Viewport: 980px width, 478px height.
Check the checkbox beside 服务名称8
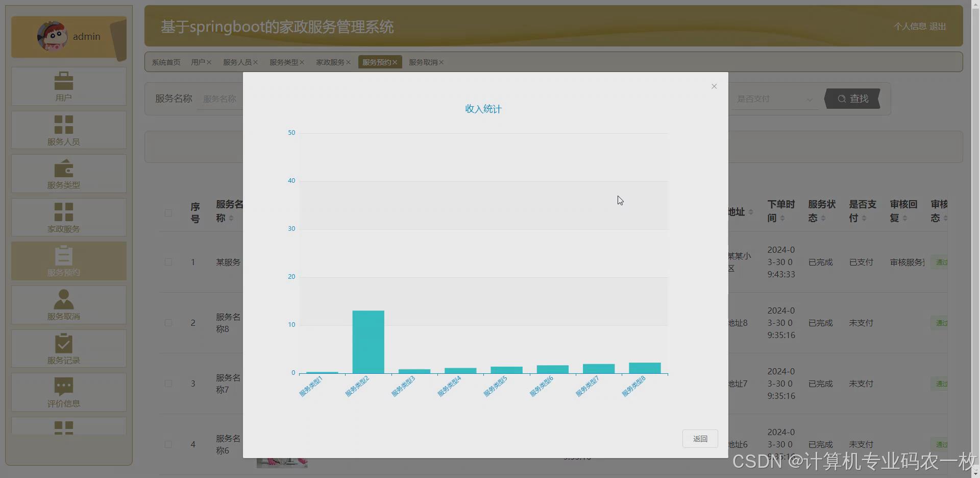point(168,323)
